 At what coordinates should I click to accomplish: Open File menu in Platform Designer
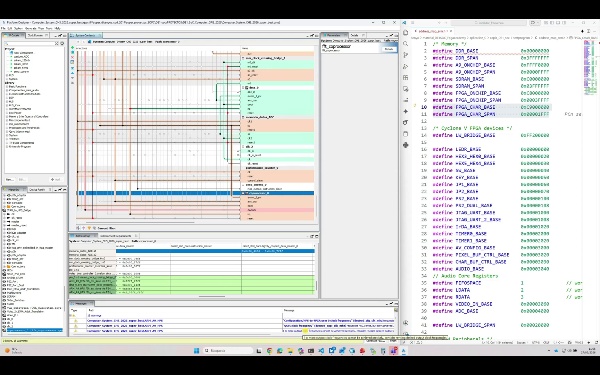3,28
